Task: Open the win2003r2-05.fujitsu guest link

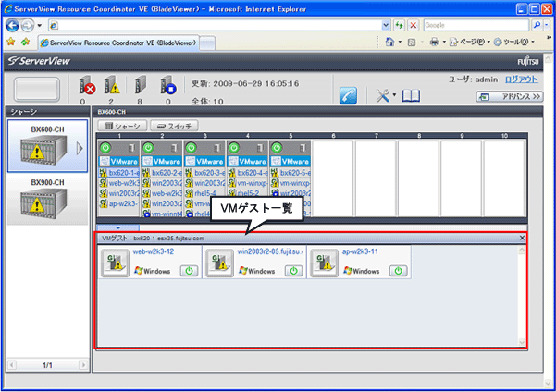Action: click(270, 251)
